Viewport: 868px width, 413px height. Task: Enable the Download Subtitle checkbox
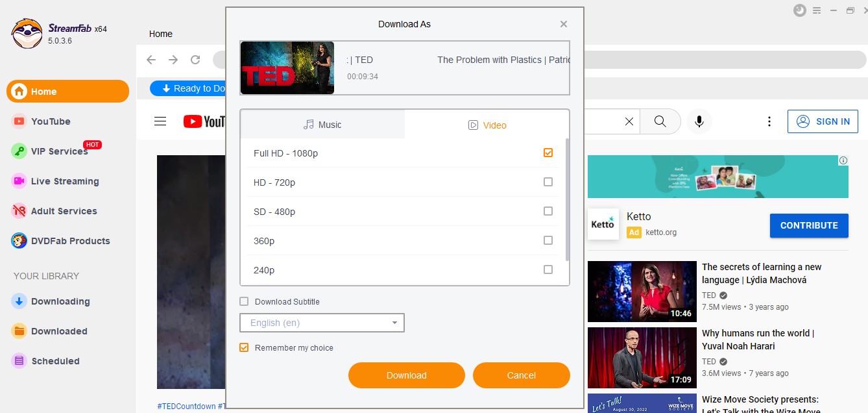[x=244, y=301]
